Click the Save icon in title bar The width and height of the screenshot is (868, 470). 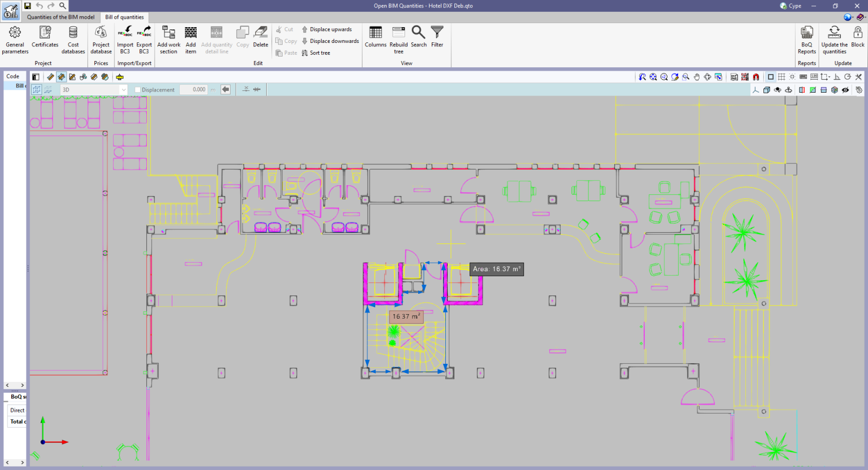pos(27,6)
